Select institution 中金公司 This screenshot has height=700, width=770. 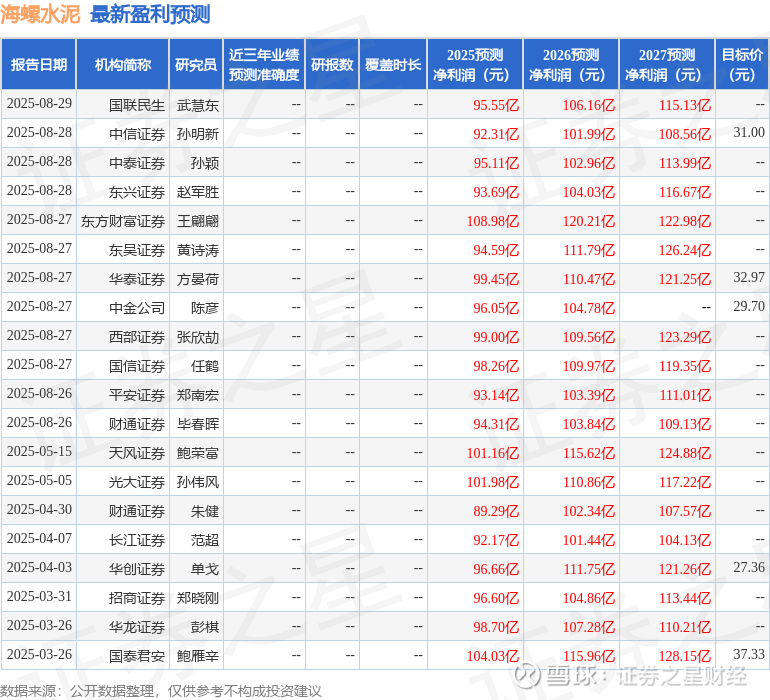pos(137,308)
